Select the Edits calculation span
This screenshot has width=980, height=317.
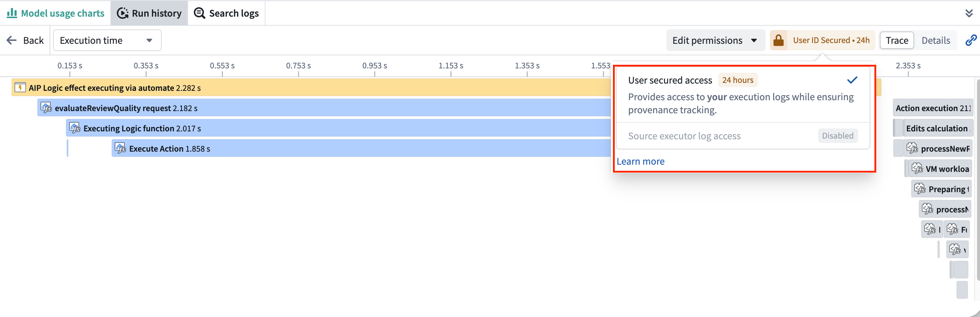[938, 128]
